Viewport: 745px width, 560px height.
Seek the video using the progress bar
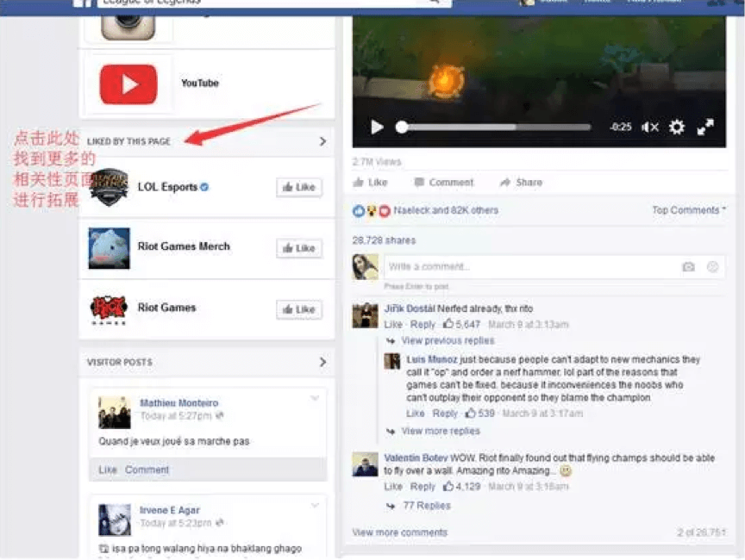point(496,128)
